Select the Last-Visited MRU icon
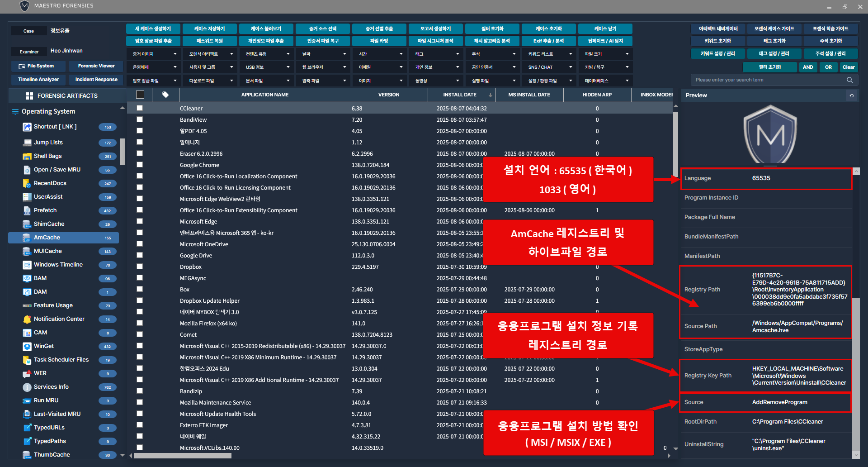The height and width of the screenshot is (467, 868). coord(27,414)
